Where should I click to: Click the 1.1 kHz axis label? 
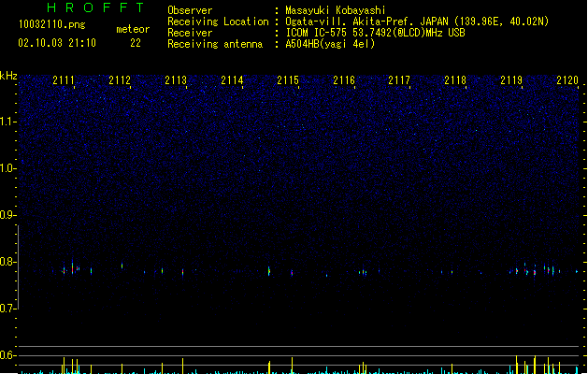tap(8, 122)
